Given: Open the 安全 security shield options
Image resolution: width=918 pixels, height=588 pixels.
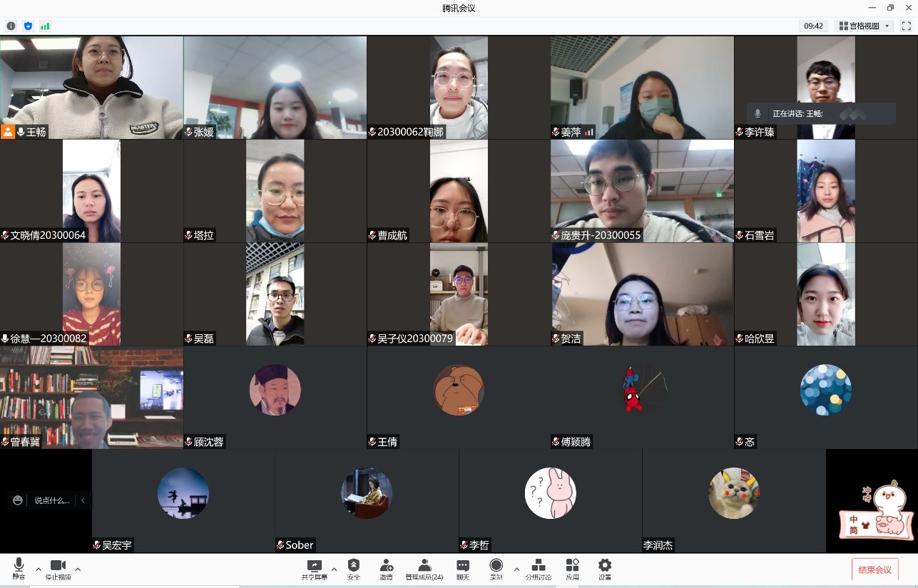Looking at the screenshot, I should [354, 568].
